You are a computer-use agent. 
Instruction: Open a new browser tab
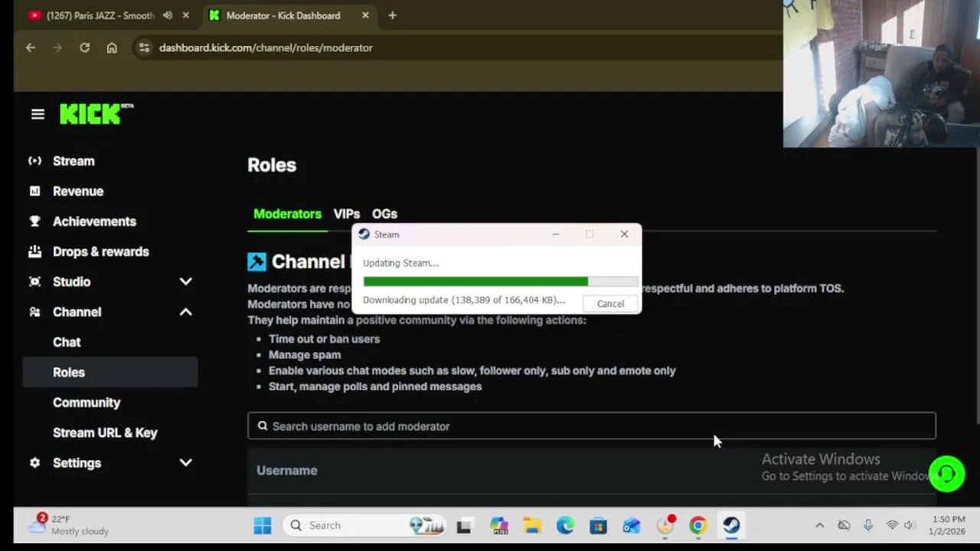[392, 15]
